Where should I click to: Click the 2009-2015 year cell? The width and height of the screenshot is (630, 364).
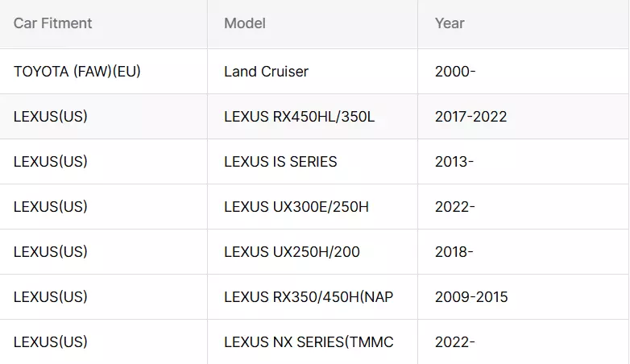point(471,297)
